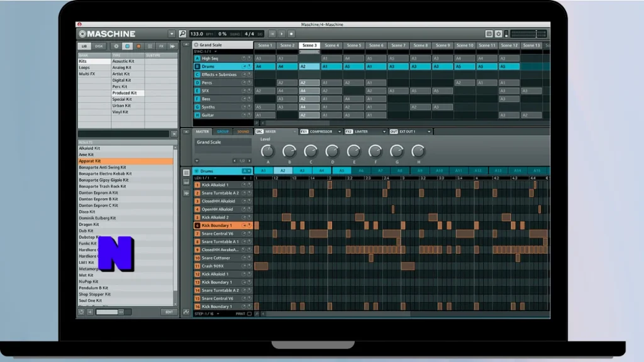The height and width of the screenshot is (362, 644).
Task: Go to next parameter page arrow
Action: coord(249,161)
